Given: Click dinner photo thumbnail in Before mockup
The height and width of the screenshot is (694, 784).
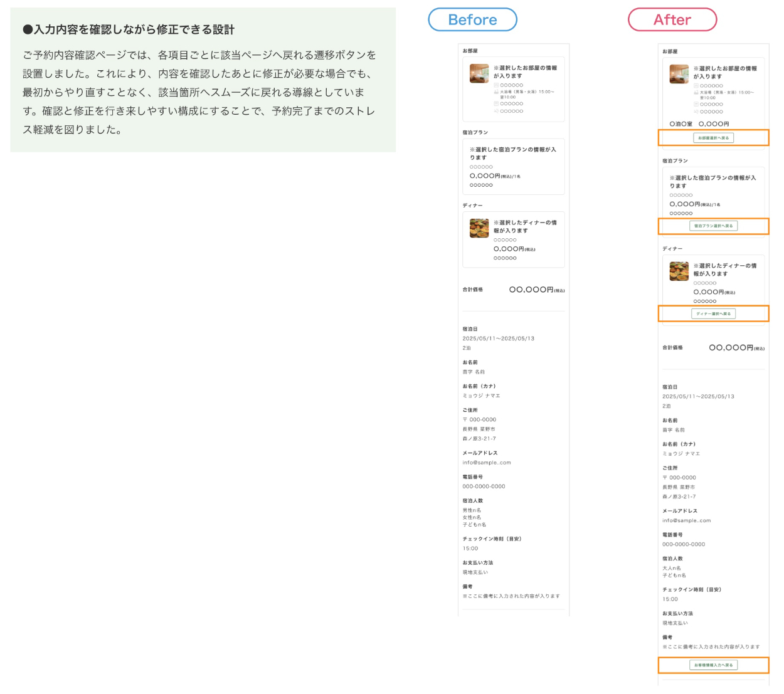Looking at the screenshot, I should (479, 228).
